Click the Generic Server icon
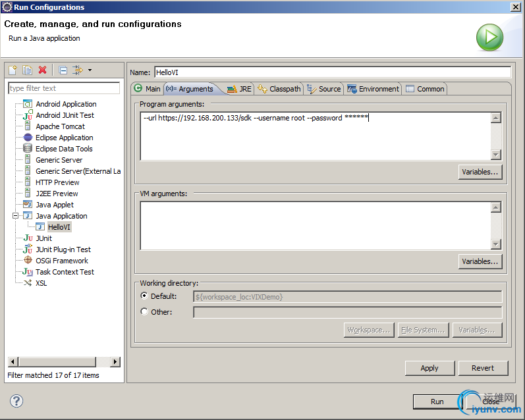525x420 pixels. tap(28, 160)
